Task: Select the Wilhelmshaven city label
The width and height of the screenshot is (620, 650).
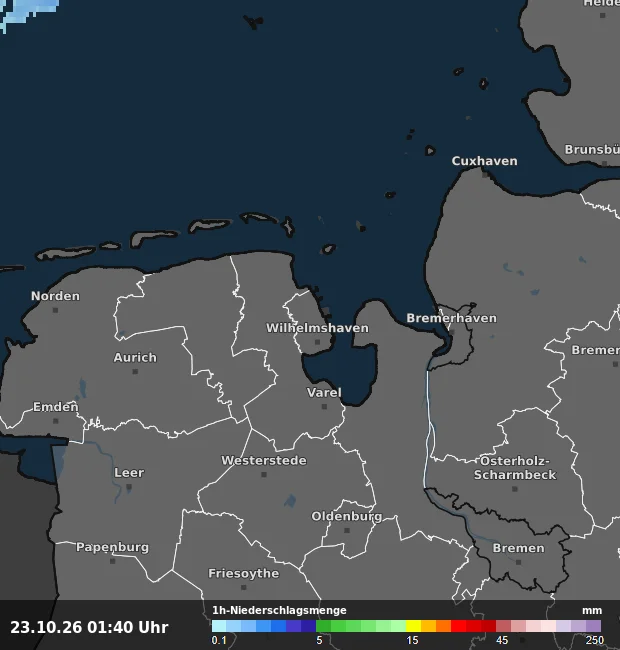Action: coord(317,328)
